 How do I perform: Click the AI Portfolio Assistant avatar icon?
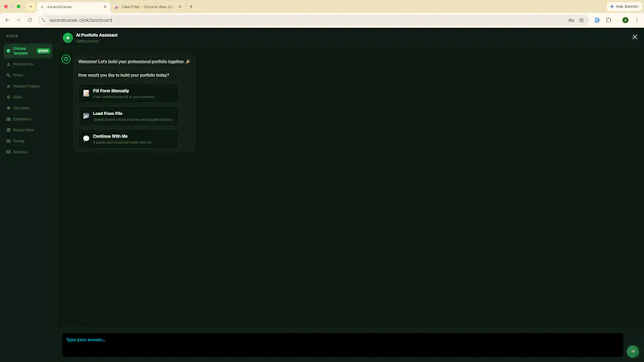[68, 38]
